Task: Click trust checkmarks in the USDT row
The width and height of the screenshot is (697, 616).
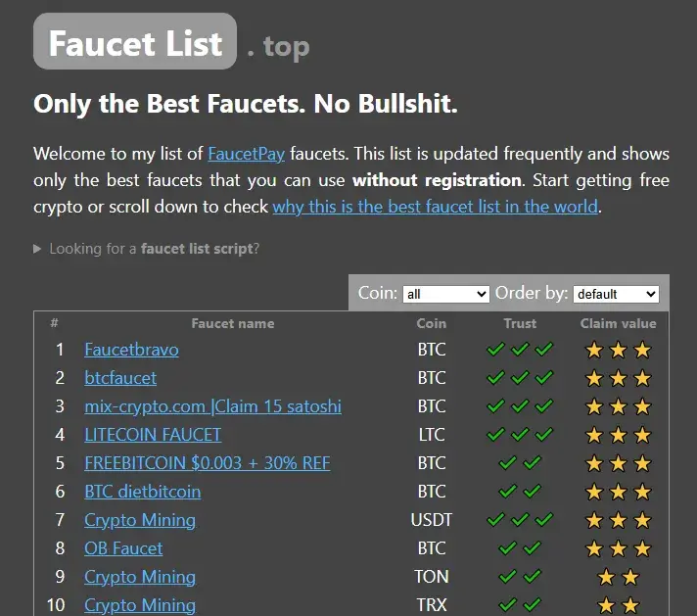Action: tap(520, 519)
